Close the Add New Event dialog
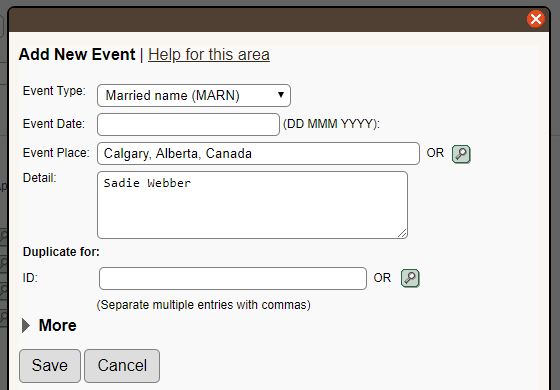560x390 pixels. [536, 19]
